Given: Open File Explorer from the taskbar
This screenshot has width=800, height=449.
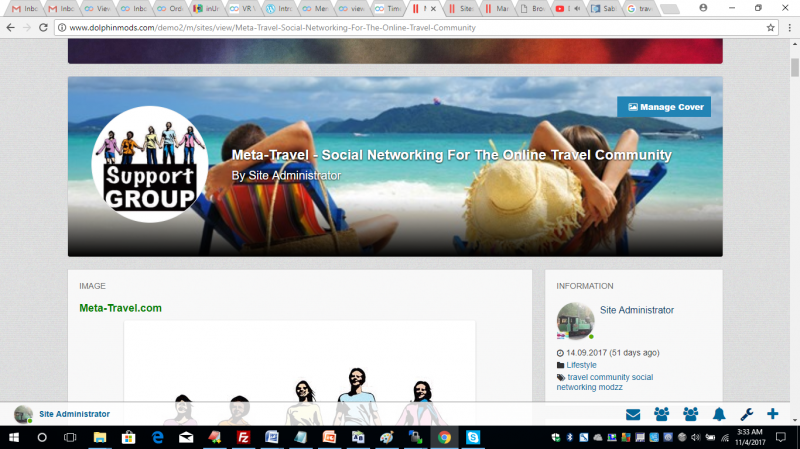Looking at the screenshot, I should click(x=99, y=437).
